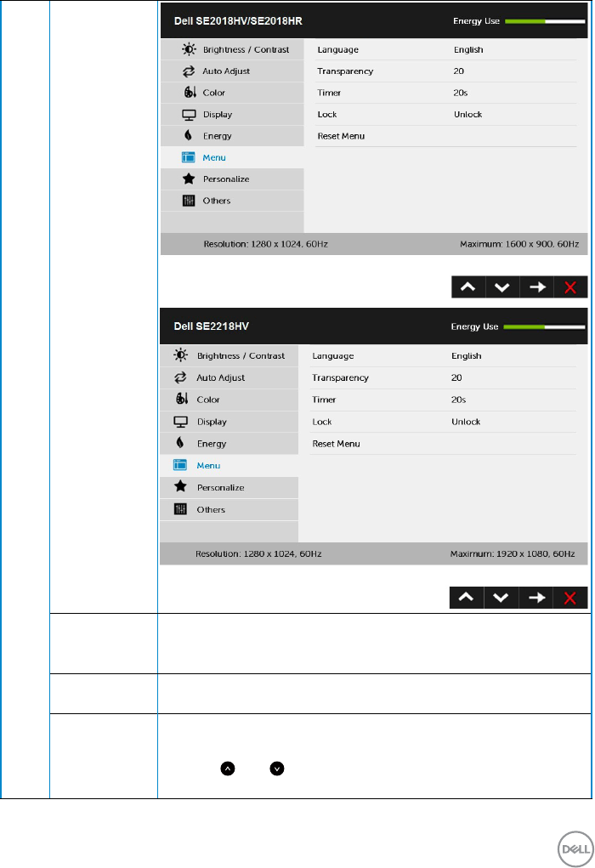Click Unlock value in SE2018HV menu
This screenshot has width=595, height=868.
pos(467,115)
